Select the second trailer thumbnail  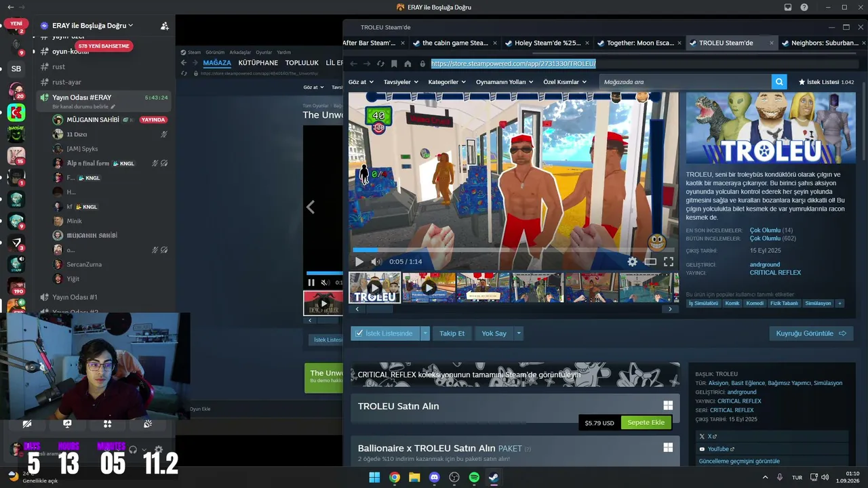(429, 287)
